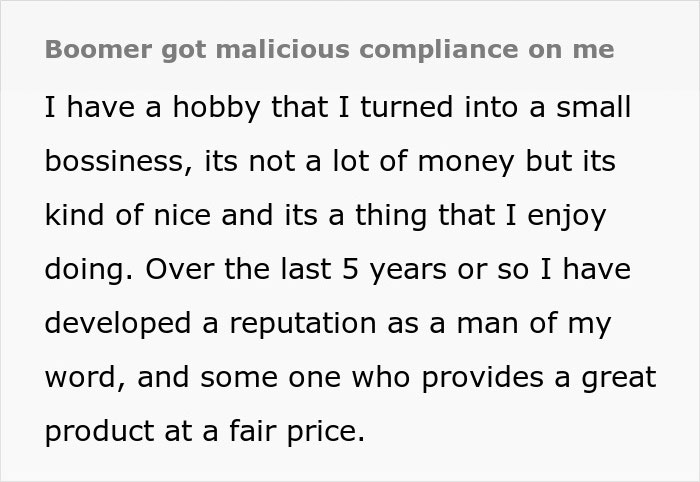The image size is (700, 482).
Task: Click the word 'doing' starting the fourth line
Action: tap(89, 270)
